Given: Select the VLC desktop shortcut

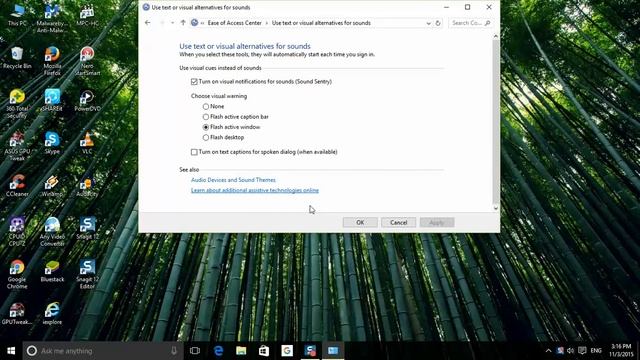Looking at the screenshot, I should click(x=87, y=143).
